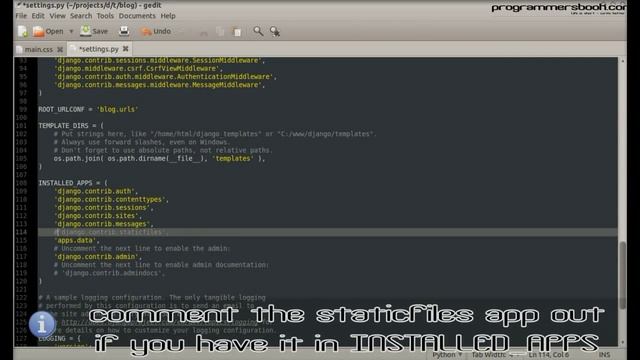
Task: Click the Open file folder icon
Action: (x=38, y=31)
